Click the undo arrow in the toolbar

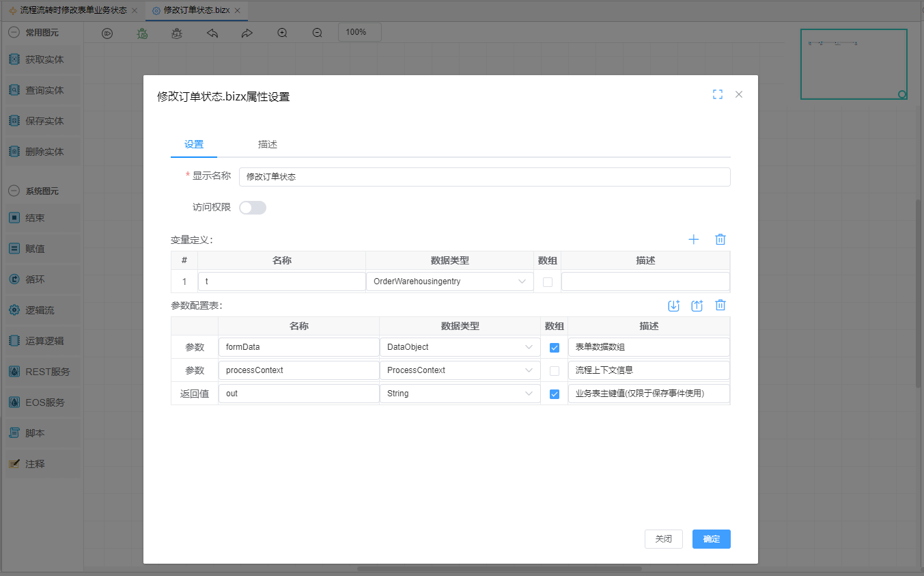coord(212,33)
